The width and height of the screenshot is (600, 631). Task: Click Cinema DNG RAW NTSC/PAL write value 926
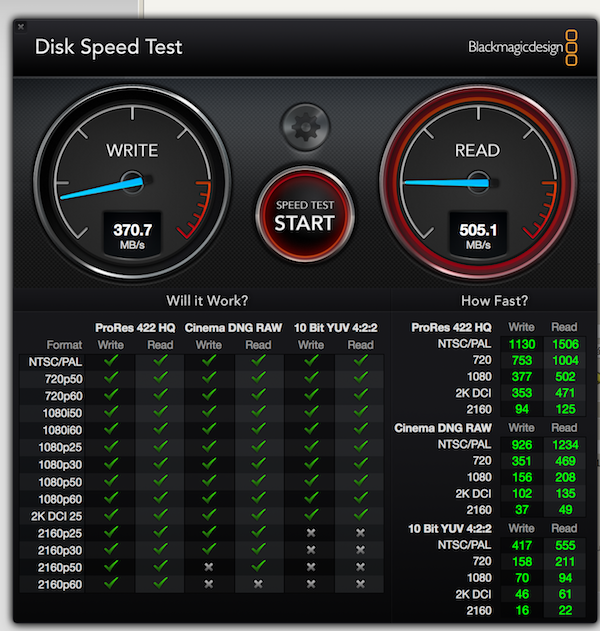coord(522,445)
